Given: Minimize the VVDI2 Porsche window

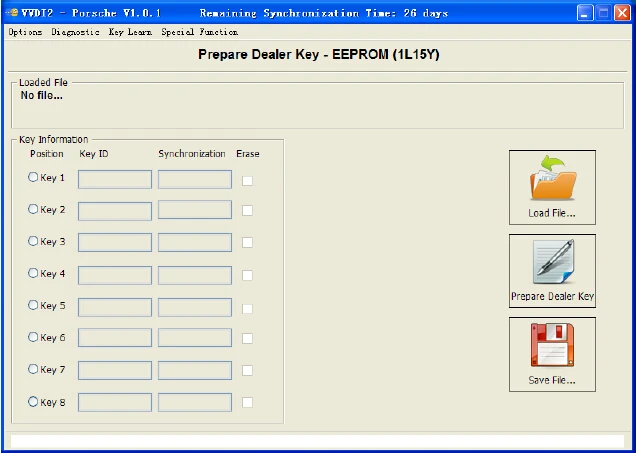Looking at the screenshot, I should click(x=584, y=13).
